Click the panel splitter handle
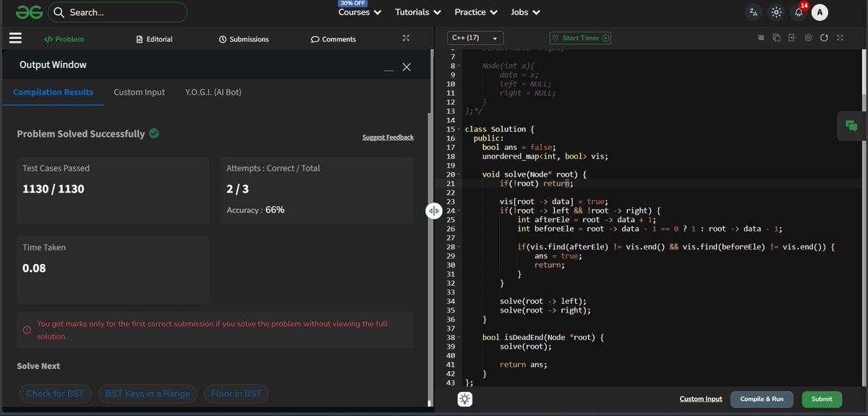 (x=433, y=211)
